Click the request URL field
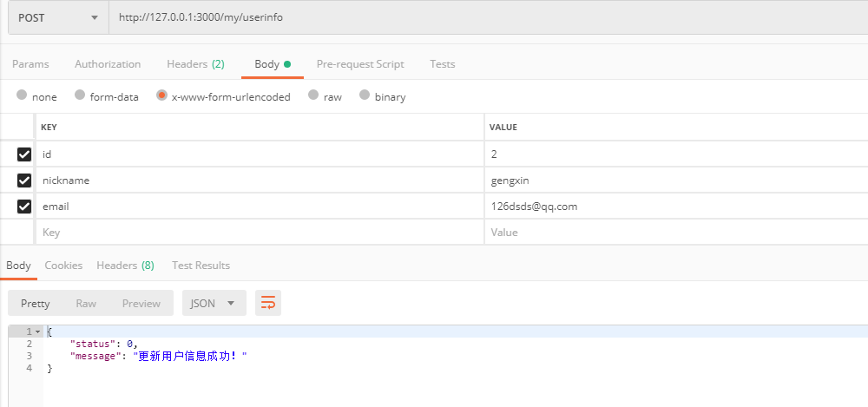Image resolution: width=868 pixels, height=407 pixels. click(488, 17)
